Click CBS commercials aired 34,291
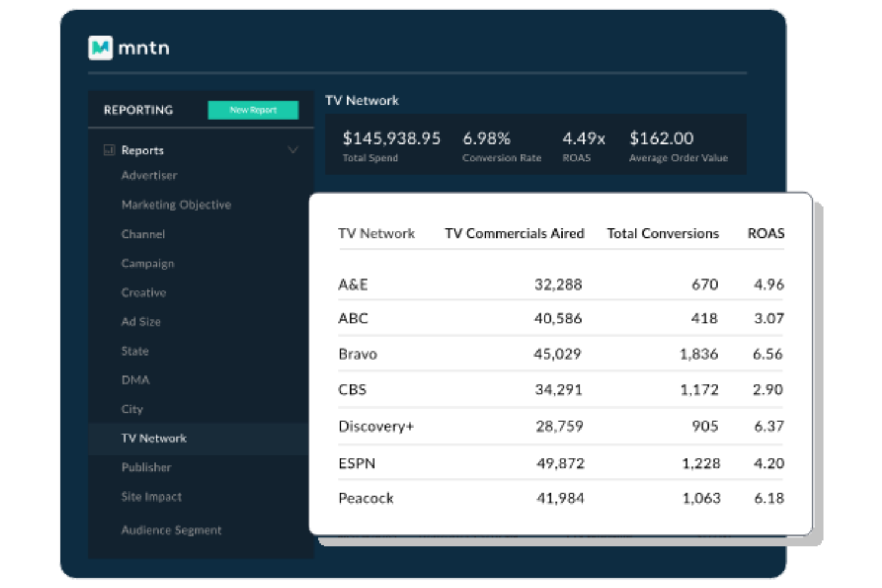Image resolution: width=882 pixels, height=588 pixels. 558,390
